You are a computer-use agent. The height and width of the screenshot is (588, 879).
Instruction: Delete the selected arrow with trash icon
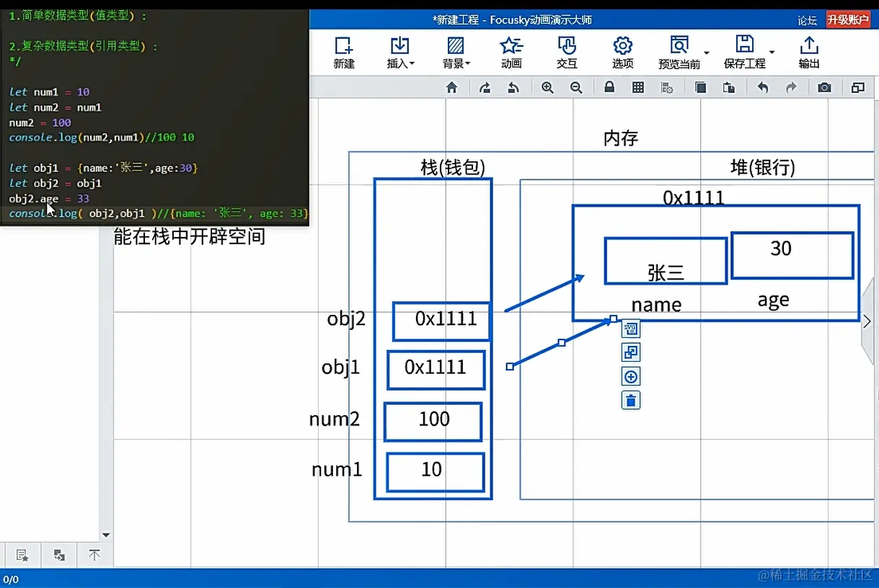pos(631,400)
